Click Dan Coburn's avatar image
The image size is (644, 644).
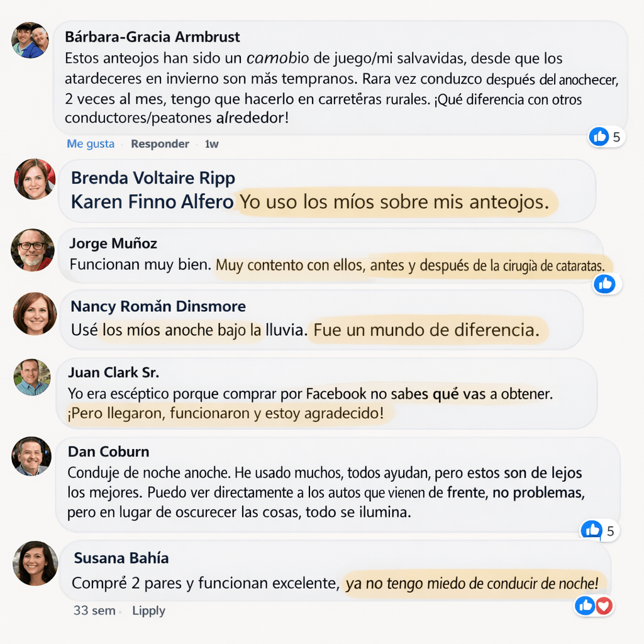(31, 456)
